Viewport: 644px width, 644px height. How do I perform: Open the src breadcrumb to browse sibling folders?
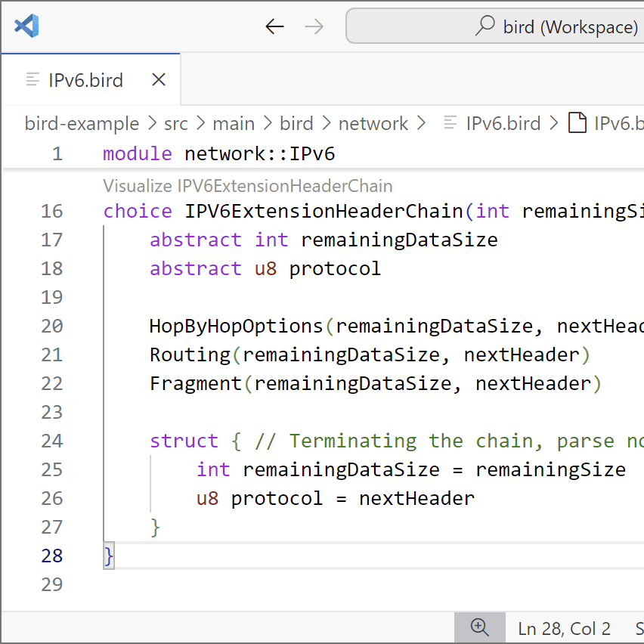[176, 123]
